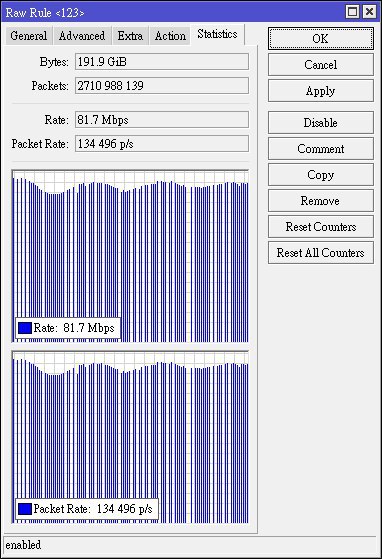Disable this raw rule
The height and width of the screenshot is (559, 382).
[321, 123]
